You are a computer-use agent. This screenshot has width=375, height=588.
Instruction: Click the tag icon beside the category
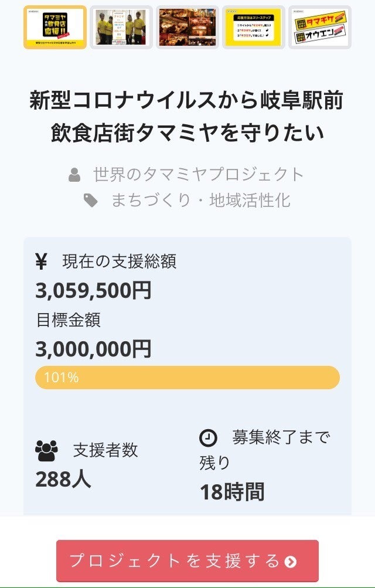tap(91, 200)
